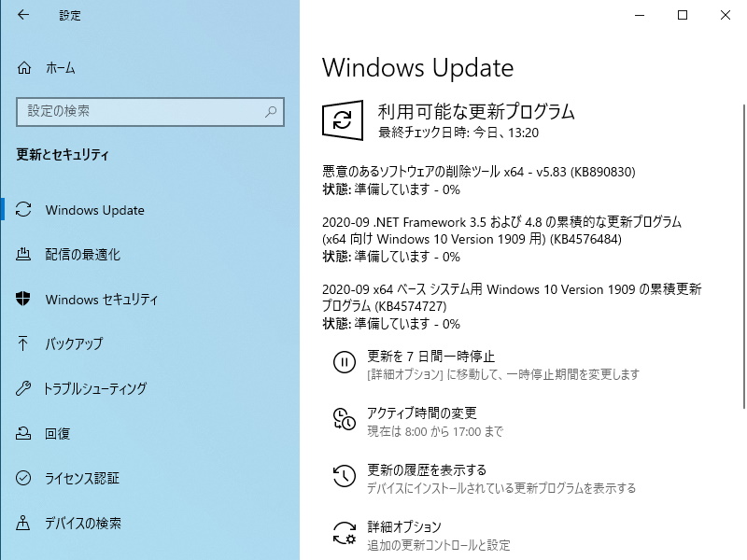Click the デバイスの検索 person icon
Viewport: 747px width, 560px height.
pyautogui.click(x=22, y=523)
